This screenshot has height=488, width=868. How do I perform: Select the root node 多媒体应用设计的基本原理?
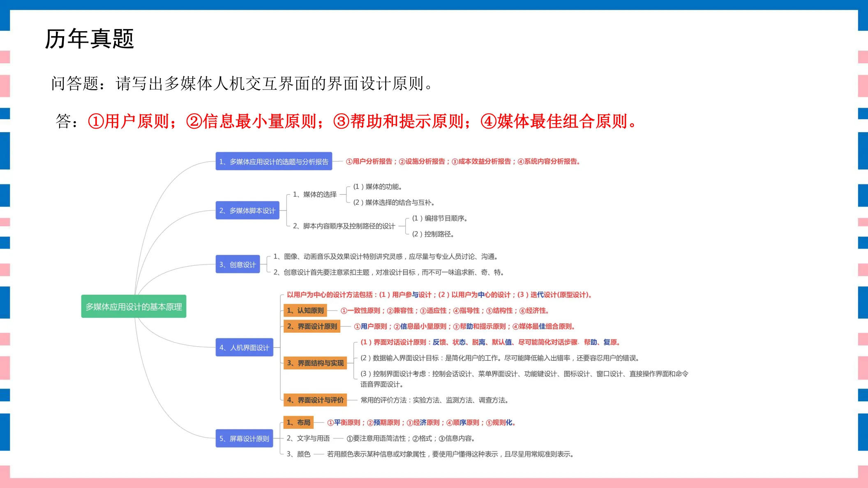point(134,306)
